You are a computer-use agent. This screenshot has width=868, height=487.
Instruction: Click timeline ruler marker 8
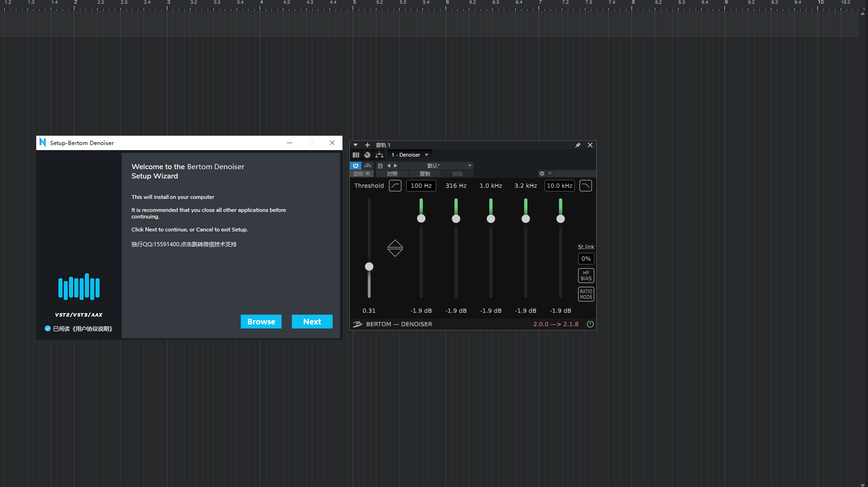[633, 3]
